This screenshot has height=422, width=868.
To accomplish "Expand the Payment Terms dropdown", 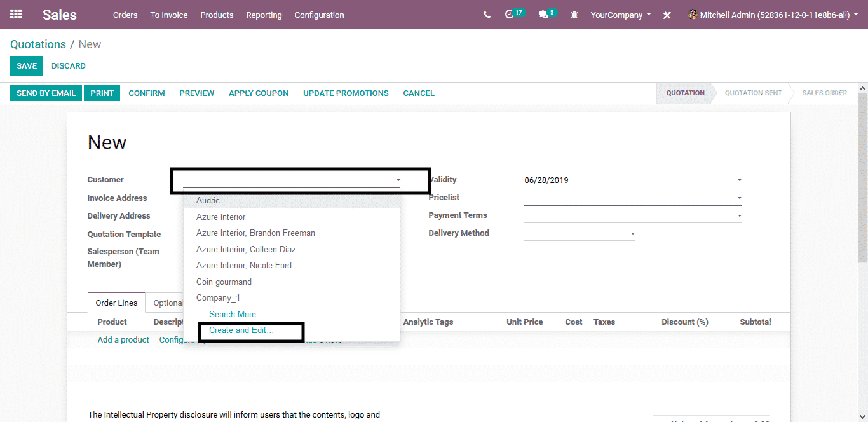I will [x=739, y=216].
